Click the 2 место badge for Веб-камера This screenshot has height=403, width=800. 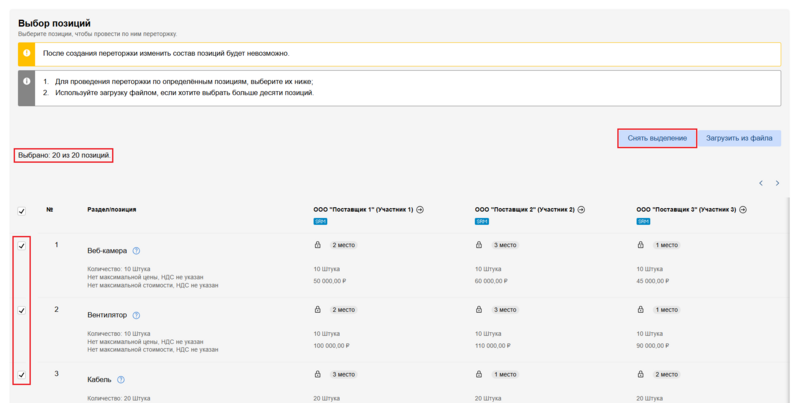343,245
